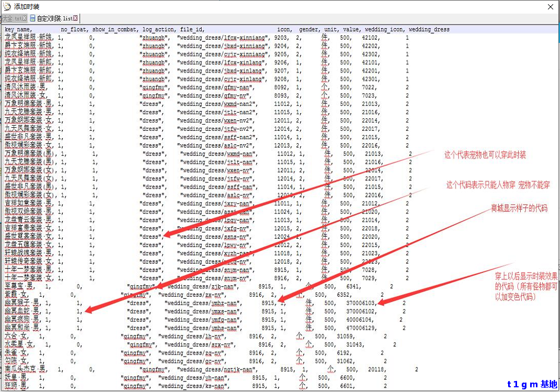Click the t1gm 基地 watermark text

point(532,384)
